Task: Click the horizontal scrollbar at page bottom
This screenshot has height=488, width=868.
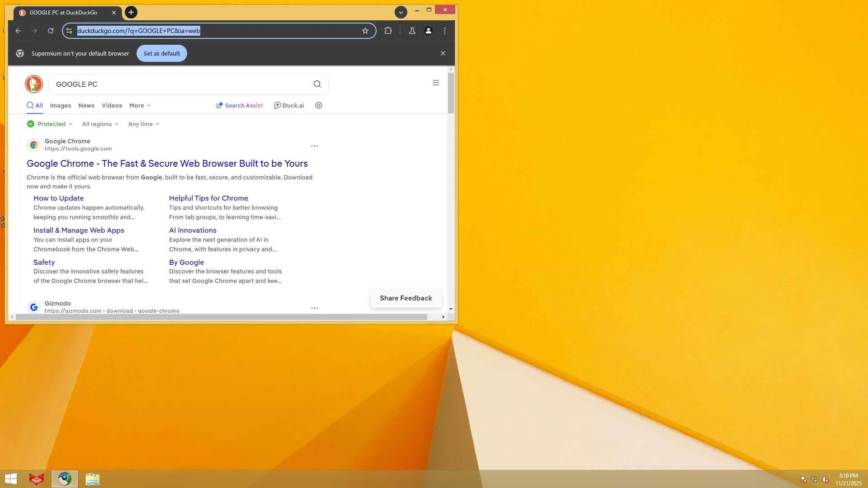Action: pos(222,317)
